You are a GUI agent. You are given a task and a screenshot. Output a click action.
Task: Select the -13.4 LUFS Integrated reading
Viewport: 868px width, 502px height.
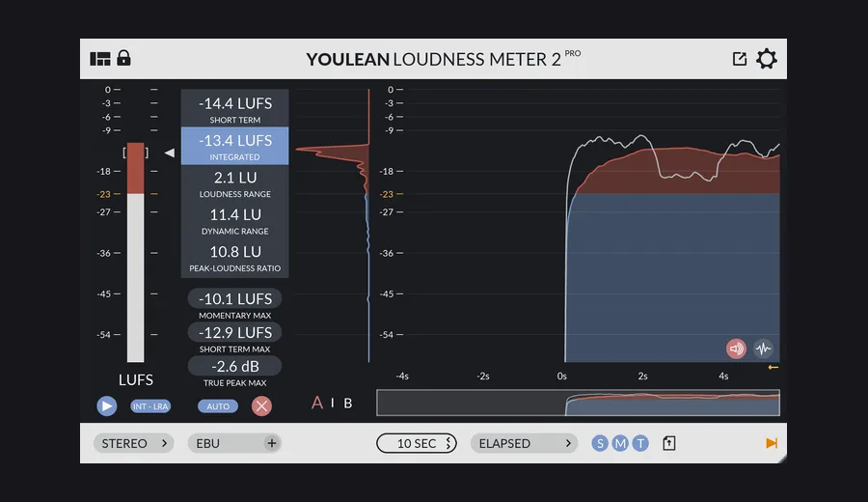[x=234, y=146]
